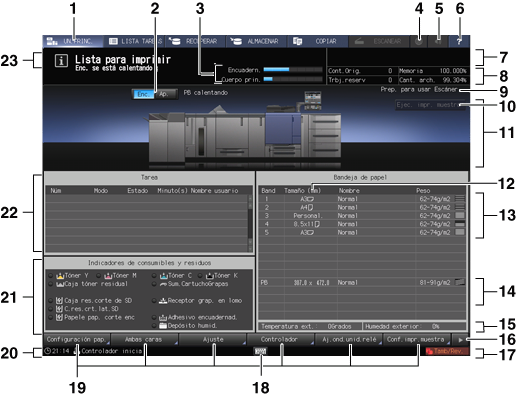The height and width of the screenshot is (397, 517).
Task: Switch to the LISTA TAREAS tab
Action: tap(134, 41)
